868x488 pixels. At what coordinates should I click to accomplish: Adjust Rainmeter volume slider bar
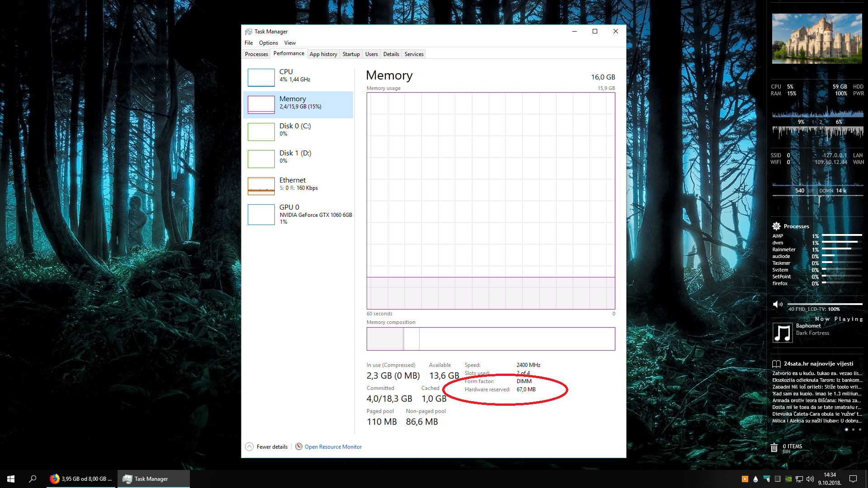(825, 304)
